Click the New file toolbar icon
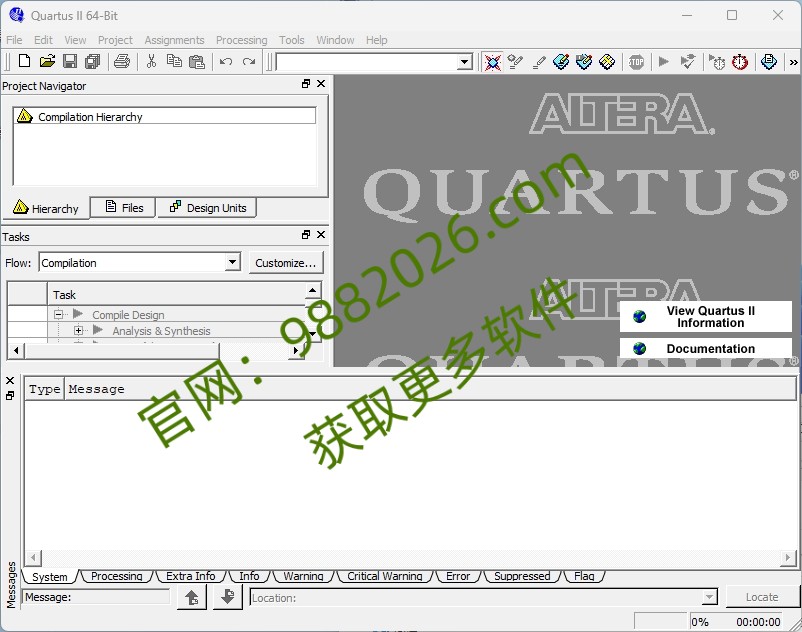This screenshot has width=802, height=632. coord(24,61)
